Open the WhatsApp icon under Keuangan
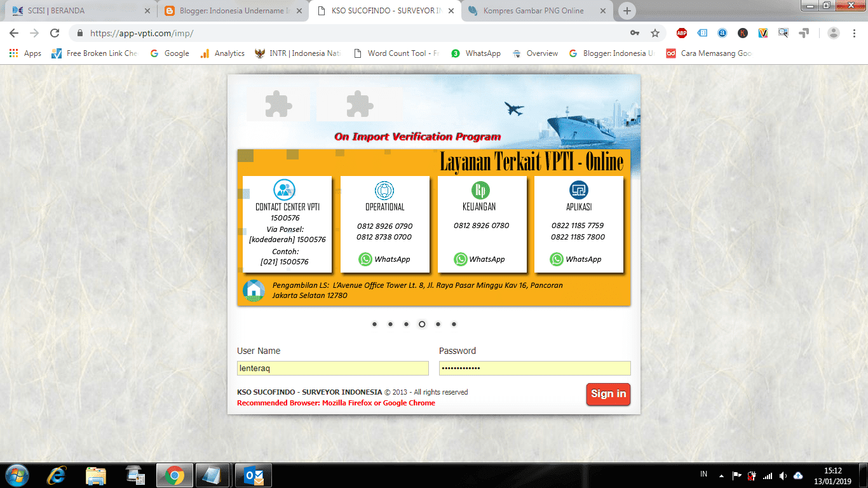 [x=461, y=259]
